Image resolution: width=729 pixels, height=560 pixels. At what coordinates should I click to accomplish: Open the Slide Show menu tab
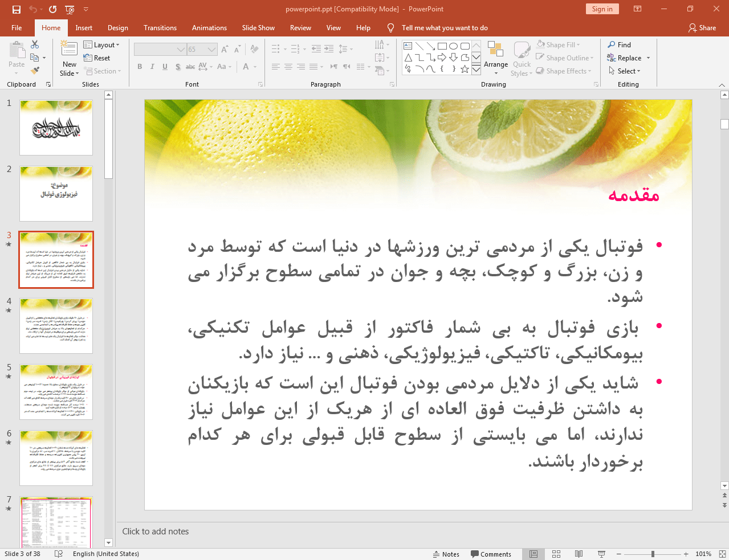(x=258, y=27)
